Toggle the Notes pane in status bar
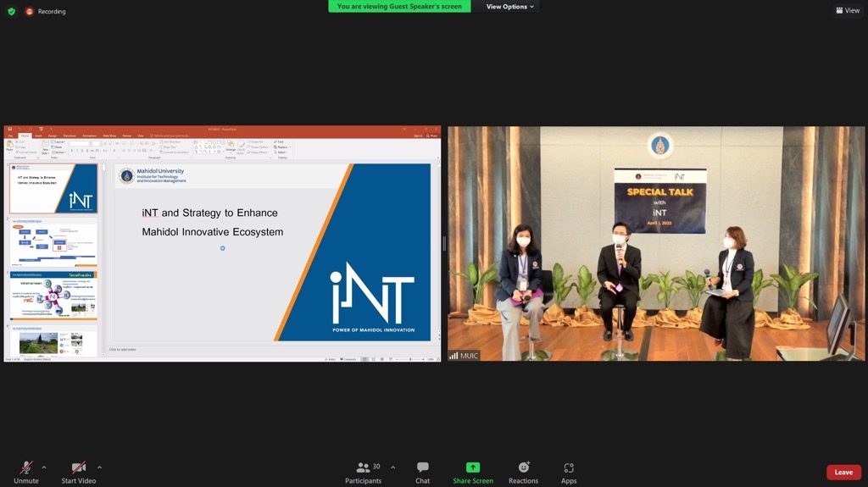 [x=331, y=359]
